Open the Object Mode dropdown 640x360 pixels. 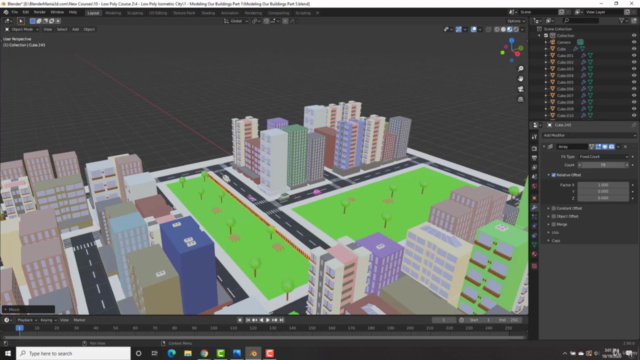22,29
